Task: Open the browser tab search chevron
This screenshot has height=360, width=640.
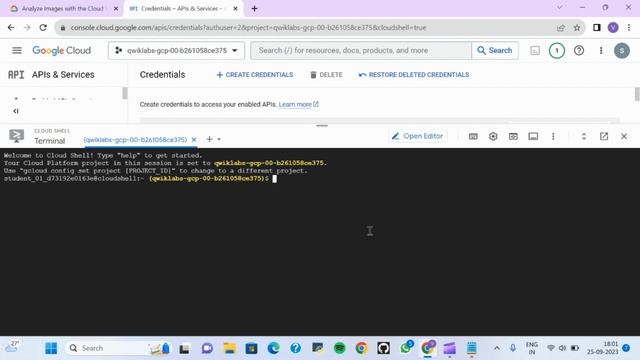Action: 560,7
